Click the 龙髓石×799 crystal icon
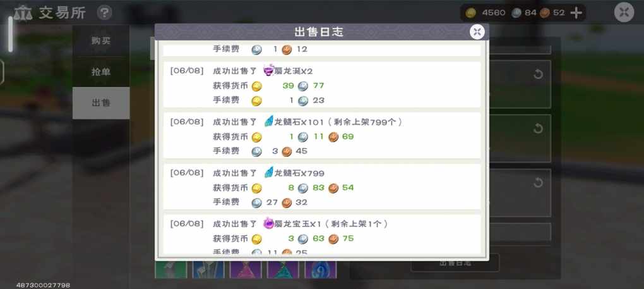The image size is (644, 289). tap(268, 173)
